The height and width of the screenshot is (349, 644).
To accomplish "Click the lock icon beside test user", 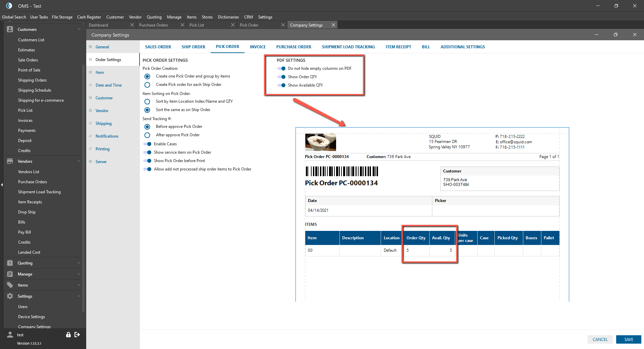I will click(68, 335).
